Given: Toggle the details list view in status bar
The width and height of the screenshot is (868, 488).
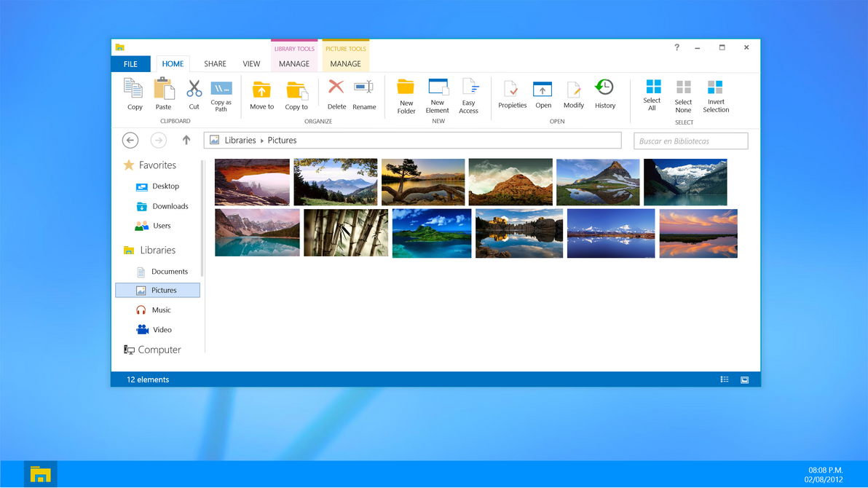Looking at the screenshot, I should (x=724, y=379).
